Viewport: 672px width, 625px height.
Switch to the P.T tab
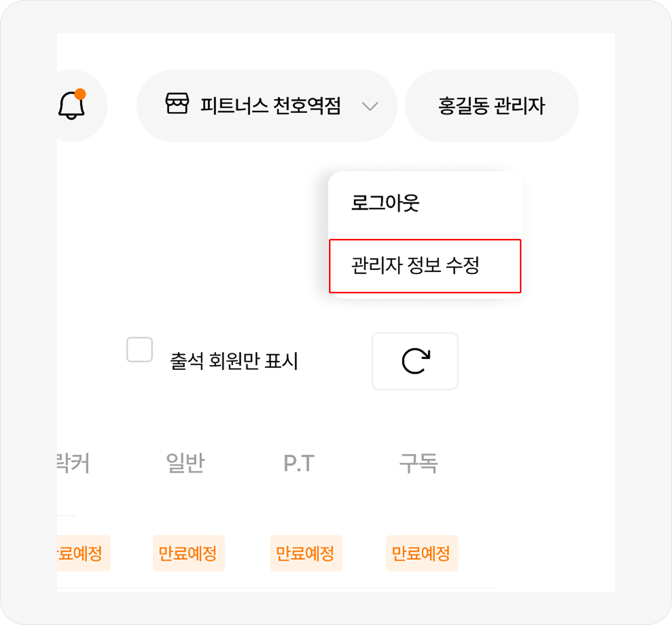point(299,463)
